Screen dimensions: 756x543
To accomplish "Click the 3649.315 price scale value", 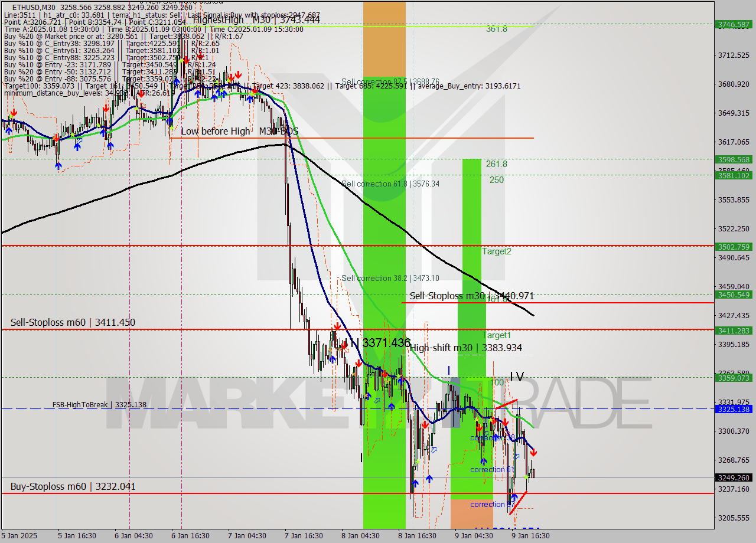I will 734,113.
